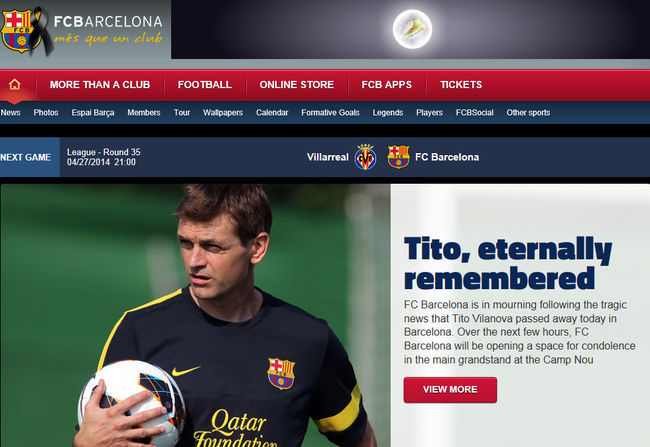This screenshot has height=447, width=650.
Task: Open the Formative Goals link
Action: (x=330, y=113)
